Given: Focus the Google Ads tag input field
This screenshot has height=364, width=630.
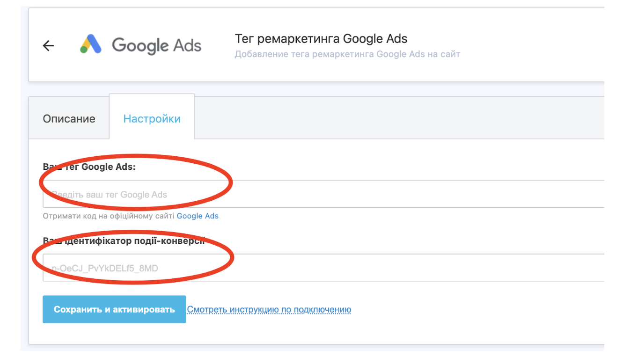Looking at the screenshot, I should click(323, 194).
